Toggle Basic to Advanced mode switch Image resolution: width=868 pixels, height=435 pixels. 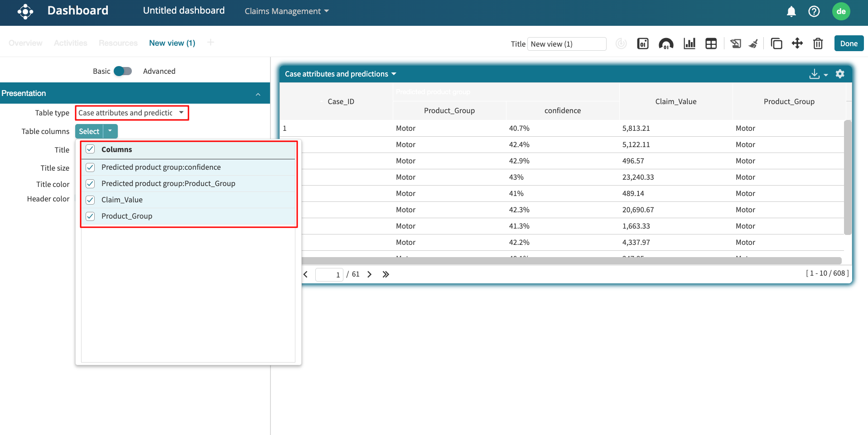click(x=123, y=71)
